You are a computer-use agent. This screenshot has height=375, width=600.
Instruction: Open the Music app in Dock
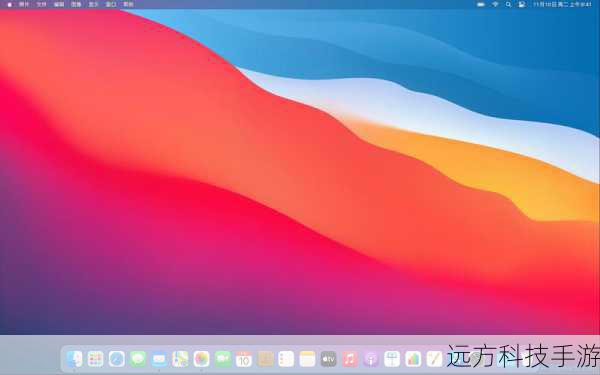[x=350, y=359]
